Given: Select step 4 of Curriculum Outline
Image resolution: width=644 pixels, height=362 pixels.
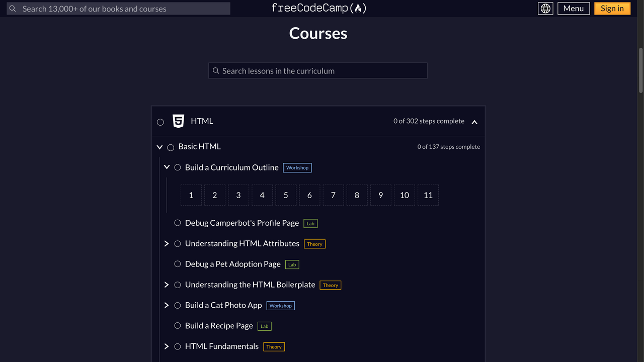Looking at the screenshot, I should pyautogui.click(x=262, y=195).
